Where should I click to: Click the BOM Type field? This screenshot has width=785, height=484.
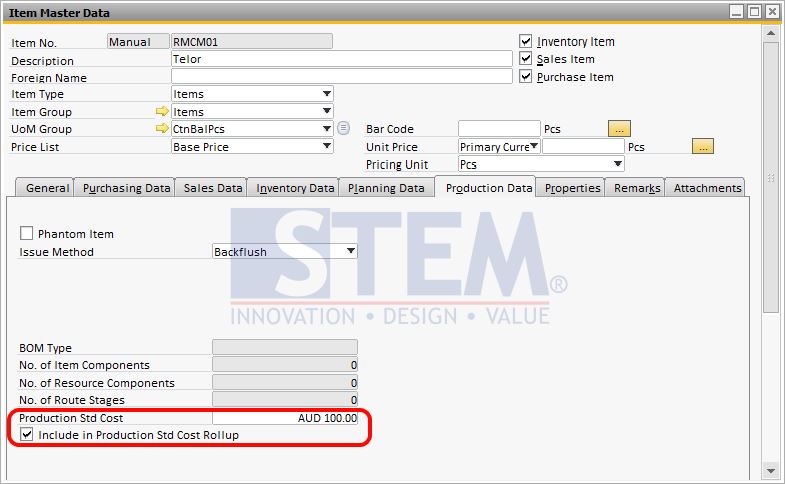285,347
